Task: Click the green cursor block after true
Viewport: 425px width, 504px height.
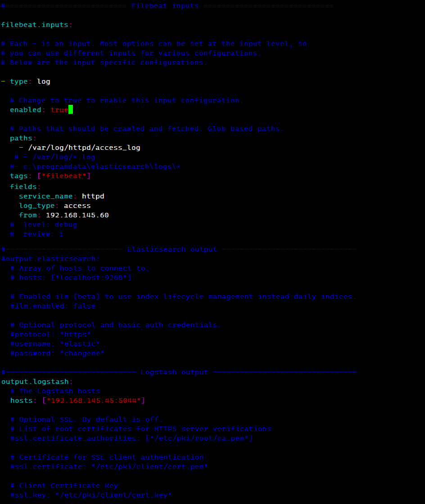Action: [71, 110]
